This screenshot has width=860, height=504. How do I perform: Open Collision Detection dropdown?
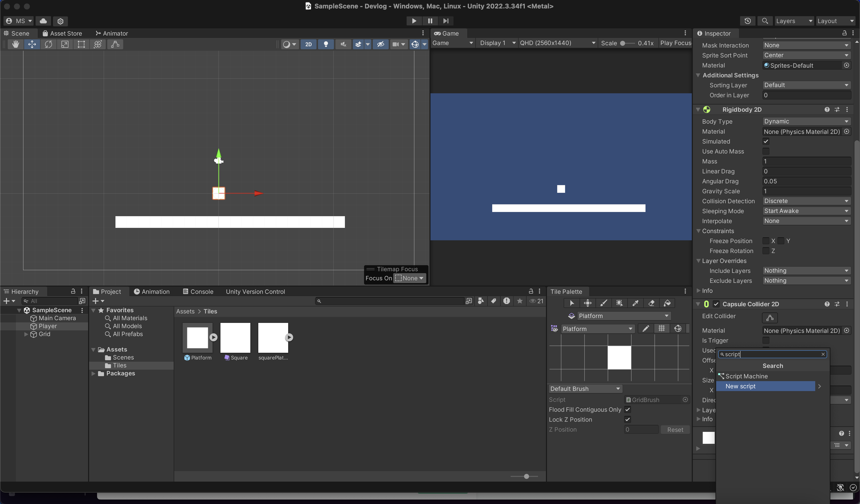point(806,201)
